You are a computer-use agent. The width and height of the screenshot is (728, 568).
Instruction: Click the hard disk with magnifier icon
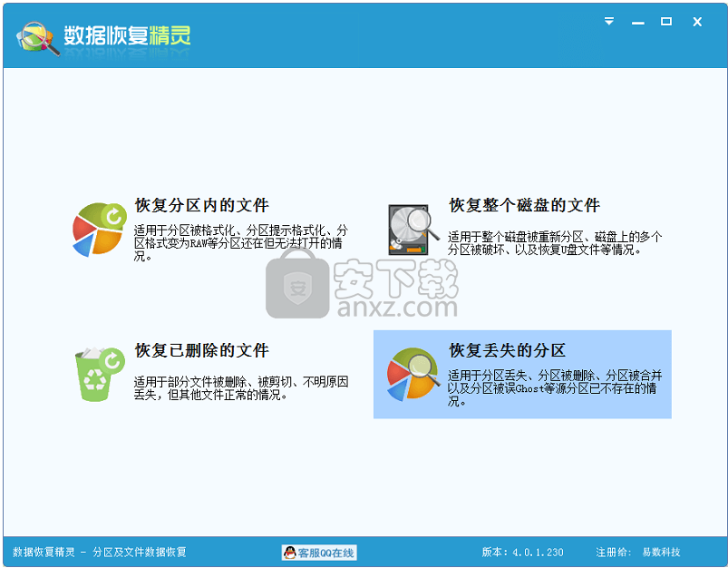pyautogui.click(x=413, y=230)
